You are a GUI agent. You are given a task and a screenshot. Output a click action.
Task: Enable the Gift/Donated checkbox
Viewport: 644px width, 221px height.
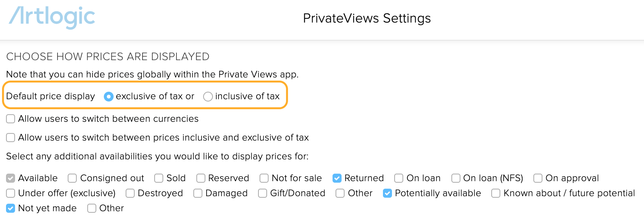coord(263,193)
